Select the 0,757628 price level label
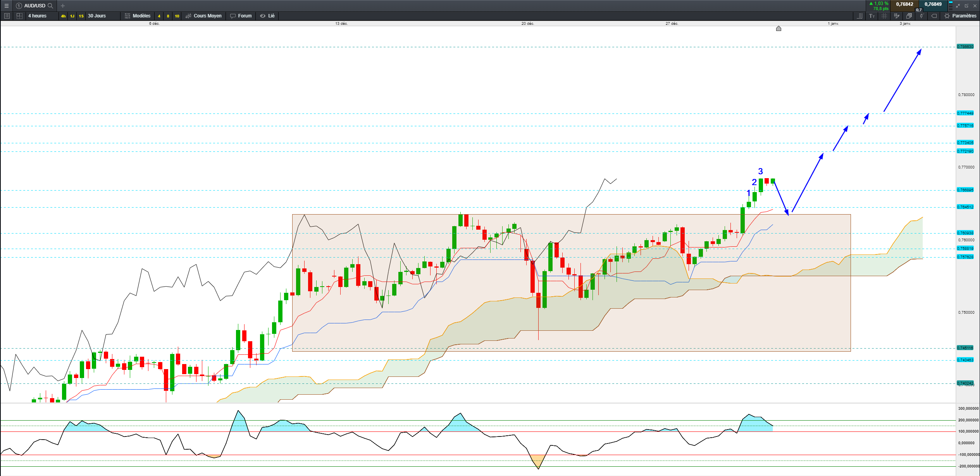Viewport: 980px width, 476px height. [x=965, y=257]
